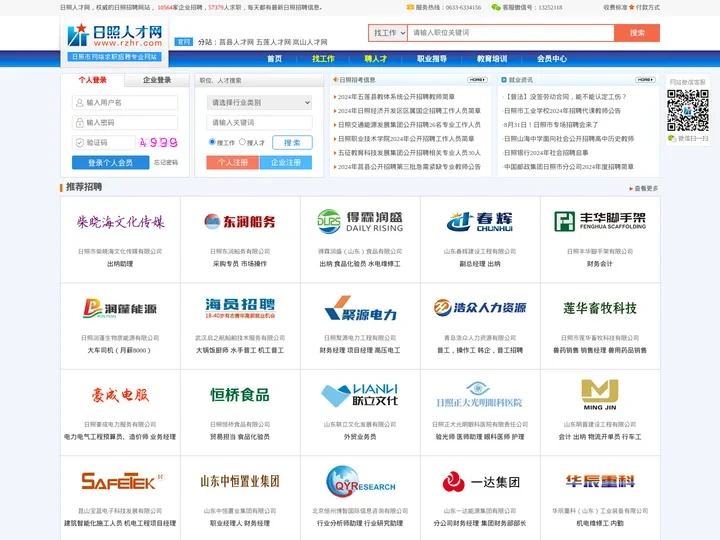The height and width of the screenshot is (540, 720).
Task: Open 莲华畜牧科技 logo
Action: (x=600, y=308)
